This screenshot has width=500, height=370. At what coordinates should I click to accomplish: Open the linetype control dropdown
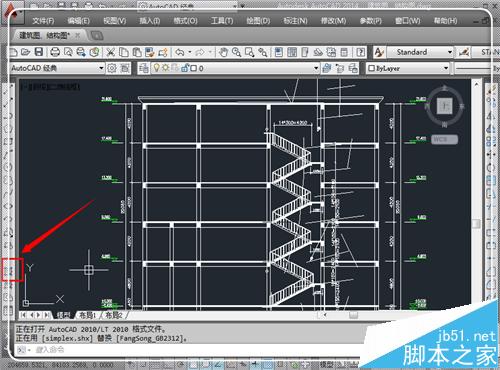click(477, 68)
